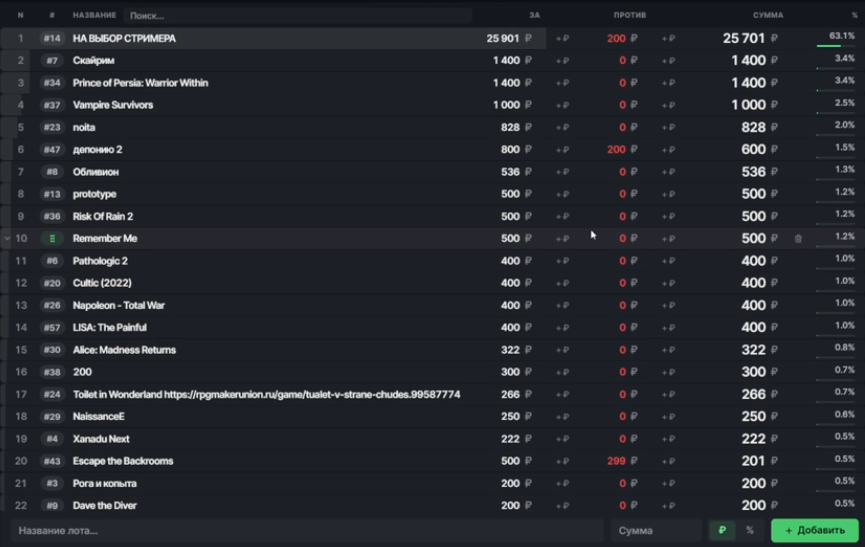Switch new lot amount to rubles mode
Screen dimensions: 865x547
(x=722, y=530)
